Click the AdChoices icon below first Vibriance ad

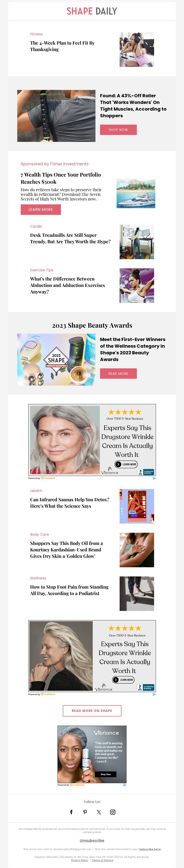pyautogui.click(x=154, y=478)
